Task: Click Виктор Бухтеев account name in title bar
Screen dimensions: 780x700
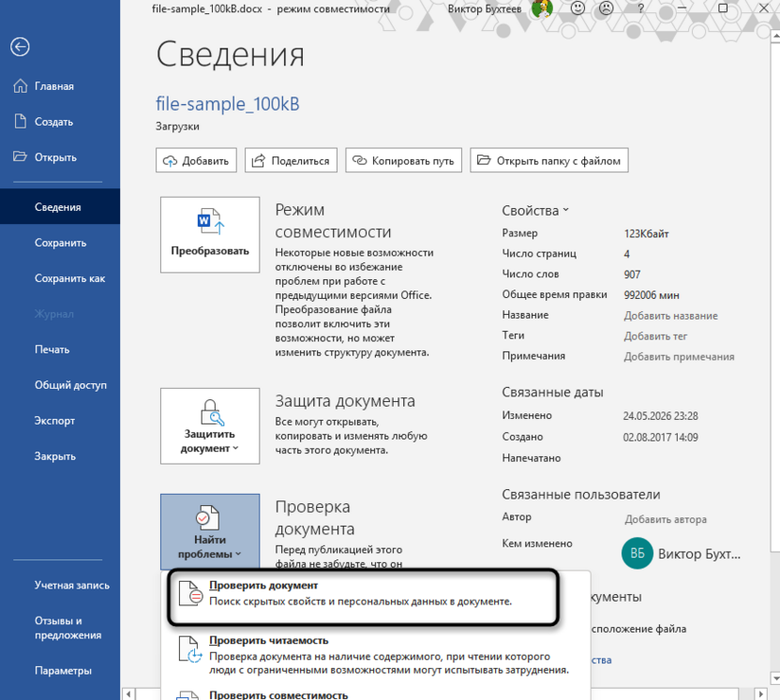Action: tap(485, 8)
